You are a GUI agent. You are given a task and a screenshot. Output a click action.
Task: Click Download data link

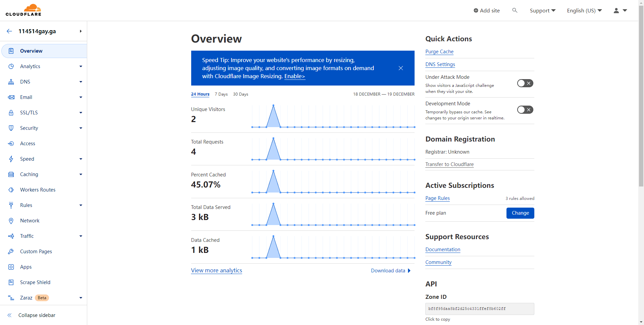pos(391,271)
